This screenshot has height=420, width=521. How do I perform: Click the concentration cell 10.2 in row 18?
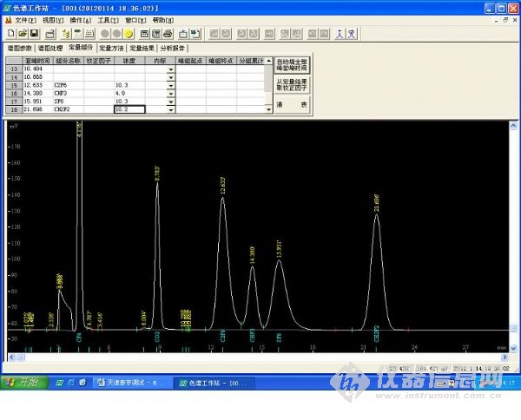(x=129, y=109)
